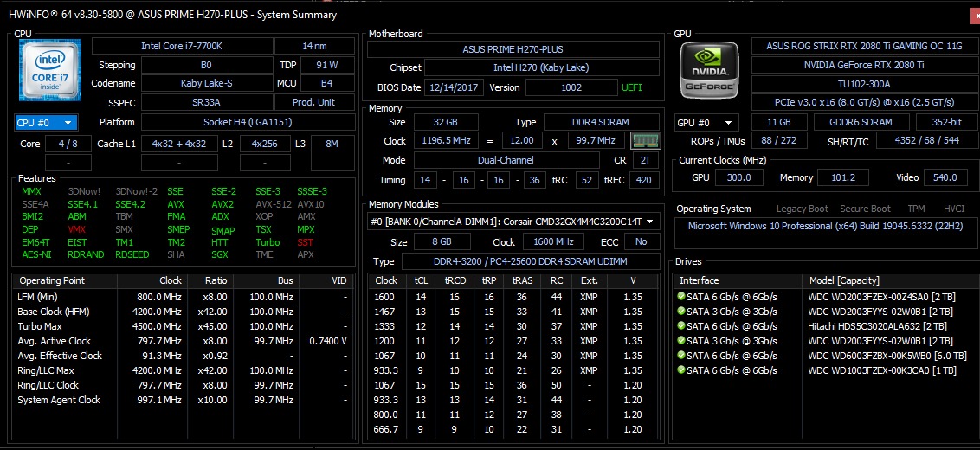The width and height of the screenshot is (980, 450).
Task: Click the Prod. Unit field
Action: click(x=314, y=102)
